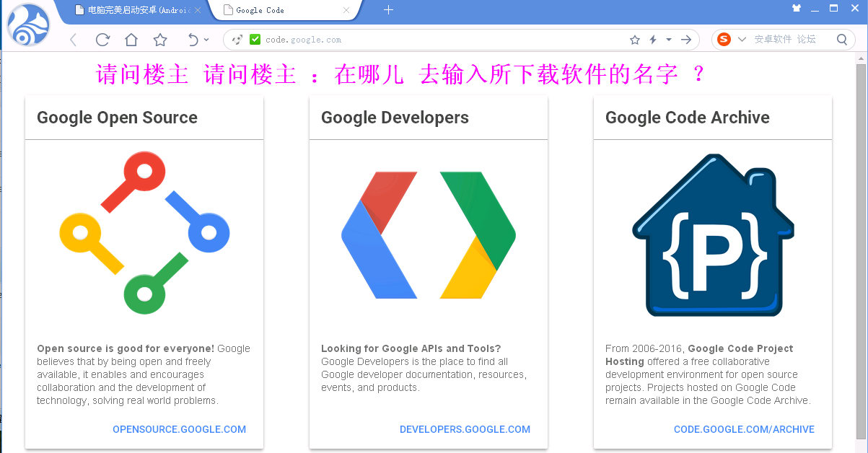Maximize the browser window

[834, 9]
